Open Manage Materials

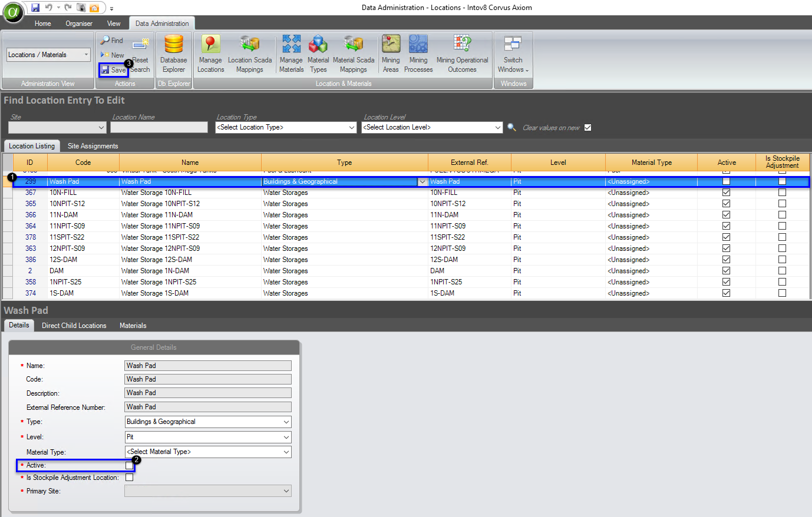pos(291,54)
